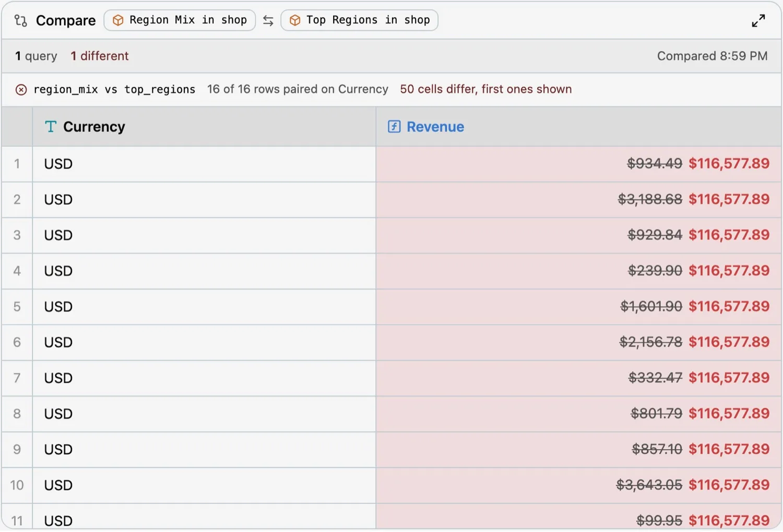Click the struck-through $934.49 value
This screenshot has height=532, width=783.
click(655, 164)
